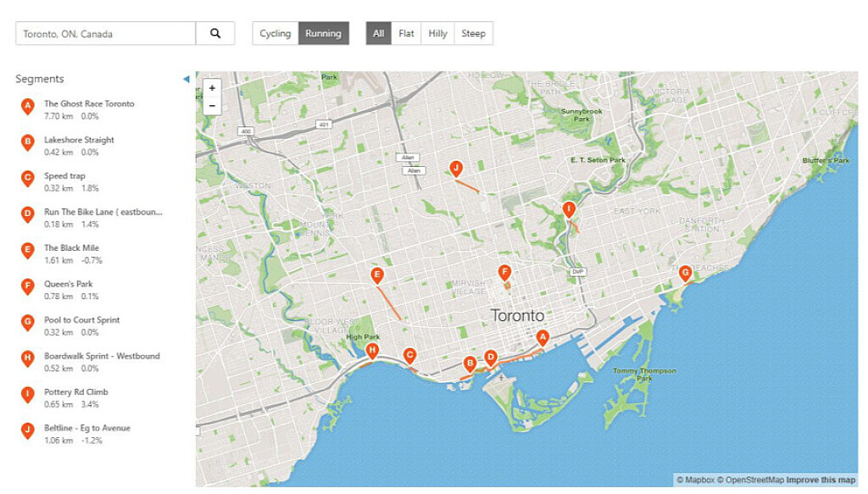The height and width of the screenshot is (494, 868).
Task: Zoom in on the map
Action: [212, 88]
